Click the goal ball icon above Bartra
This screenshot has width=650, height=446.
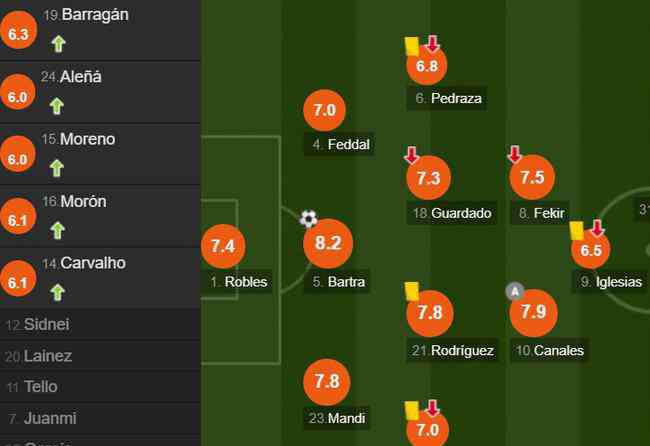pos(308,219)
